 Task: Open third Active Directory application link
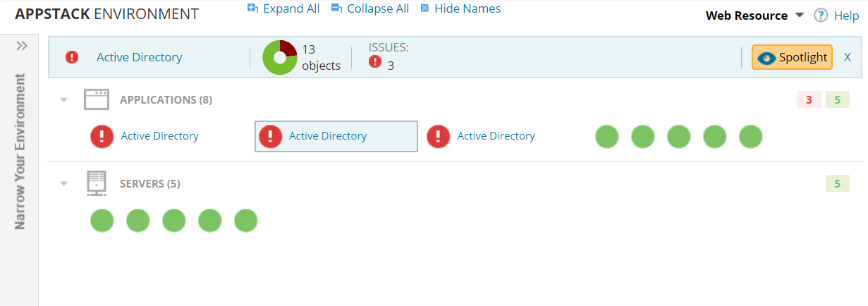(496, 136)
